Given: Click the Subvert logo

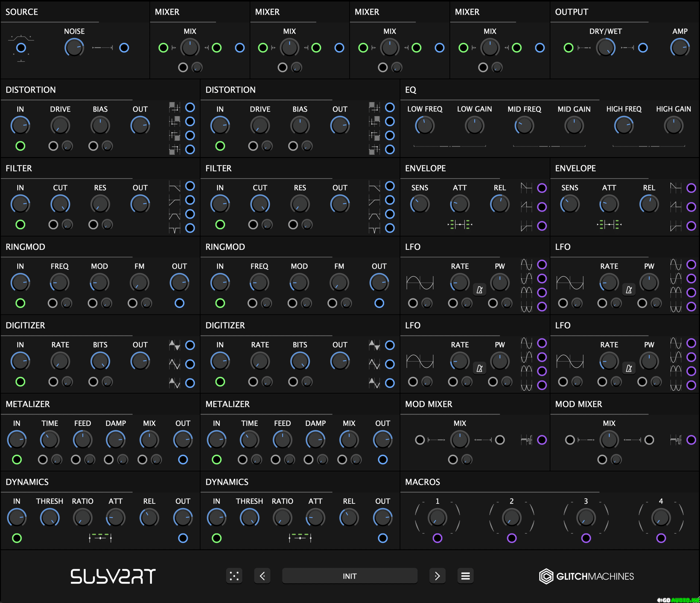Looking at the screenshot, I should [x=113, y=576].
